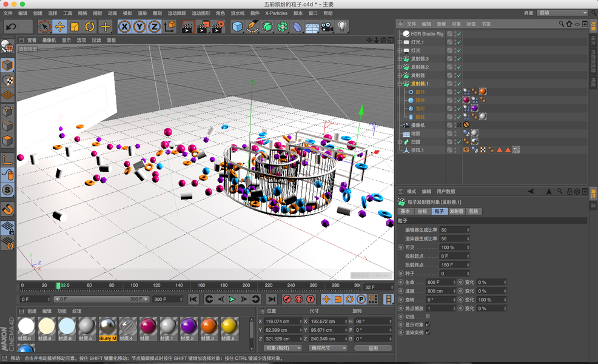Activate the Move tool in toolbar
Image resolution: width=598 pixels, height=364 pixels.
click(x=59, y=27)
